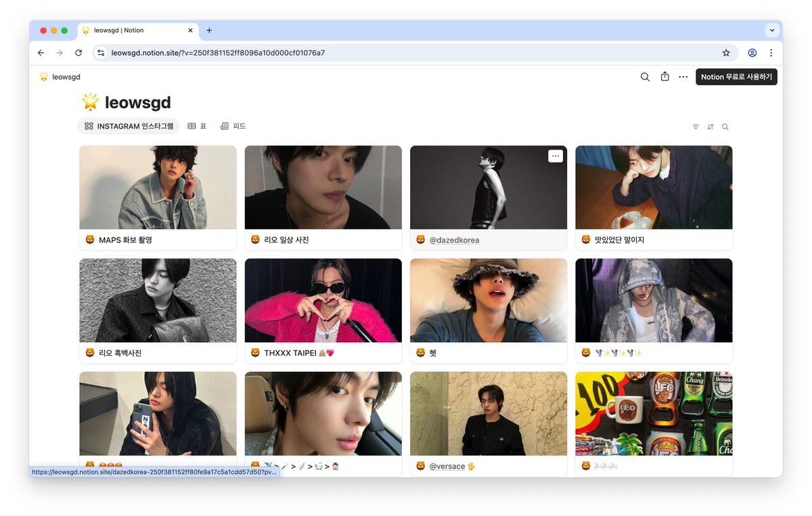Viewport: 812px width, 516px height.
Task: Switch to INSTAGRAM 인스타그램 gallery view
Action: (x=129, y=126)
